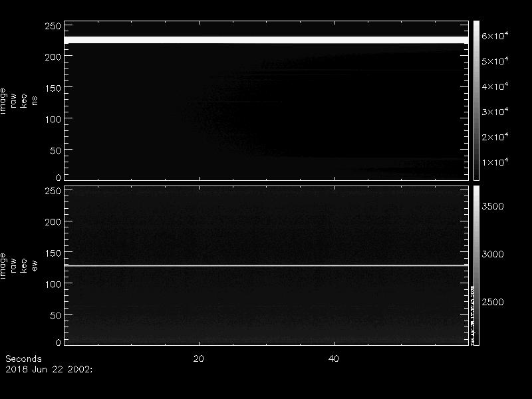The image size is (532, 399).
Task: Click the '3000' colorbar label
Action: (x=493, y=254)
